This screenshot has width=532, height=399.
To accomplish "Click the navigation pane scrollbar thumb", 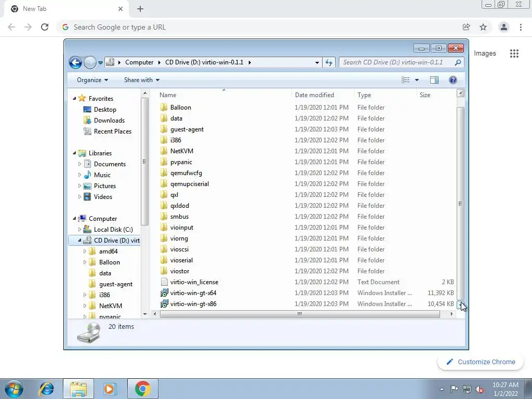I will coord(144,162).
